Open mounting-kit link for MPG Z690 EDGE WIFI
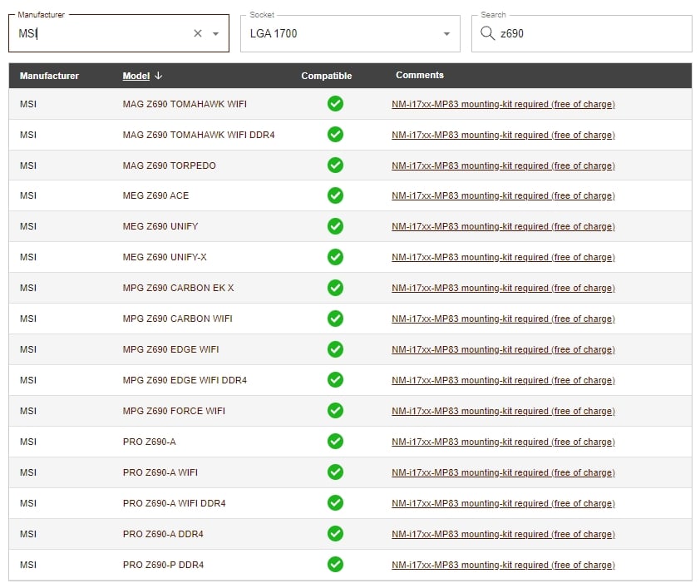Viewport: 700px width, 588px height. pos(503,349)
